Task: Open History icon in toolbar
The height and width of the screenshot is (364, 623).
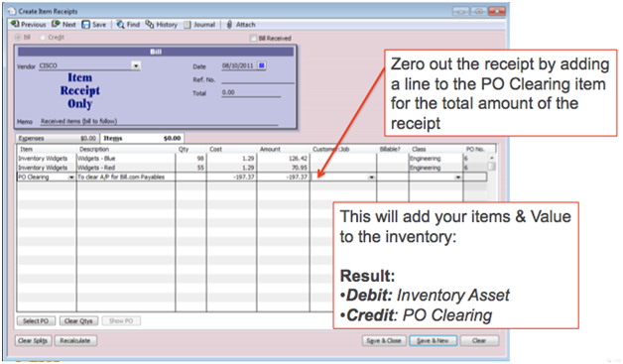Action: point(150,24)
